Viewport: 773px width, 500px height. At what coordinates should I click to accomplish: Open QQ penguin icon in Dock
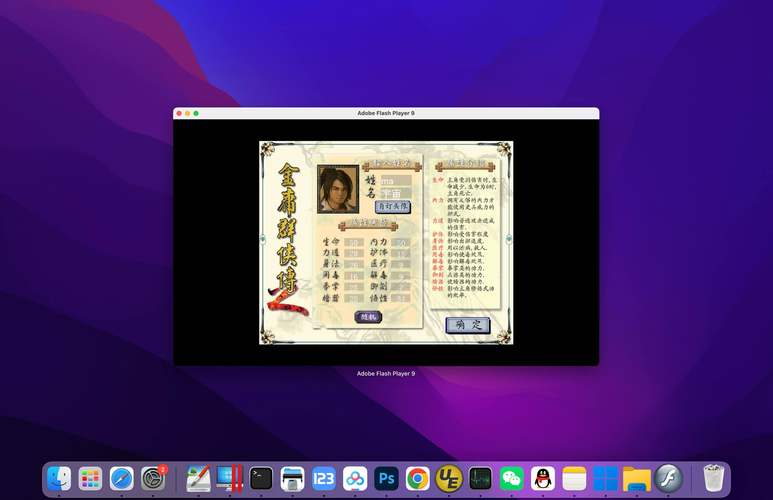543,478
